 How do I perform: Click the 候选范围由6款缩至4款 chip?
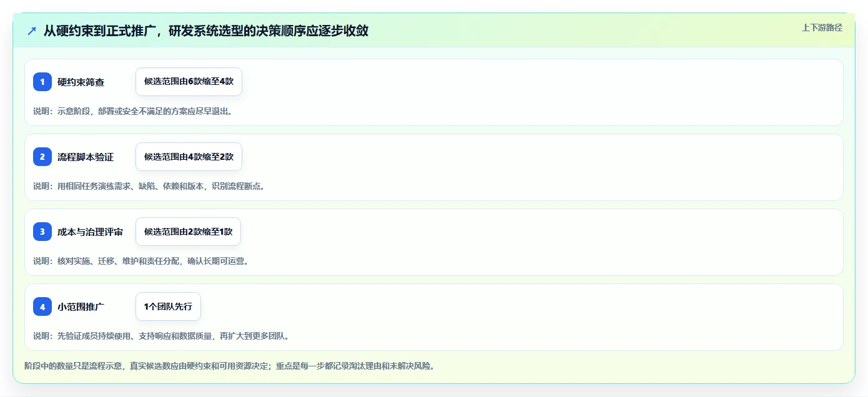tap(189, 82)
